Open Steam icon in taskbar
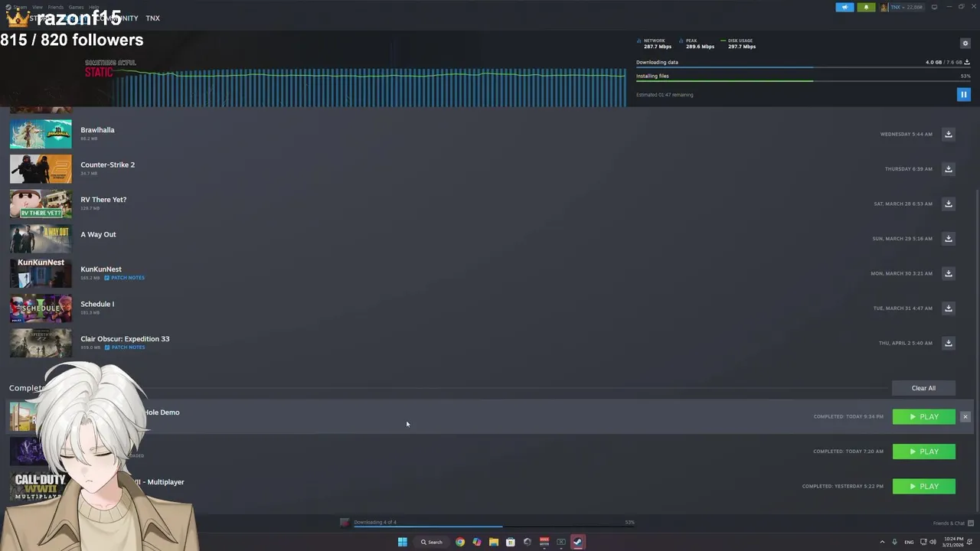 click(x=577, y=542)
